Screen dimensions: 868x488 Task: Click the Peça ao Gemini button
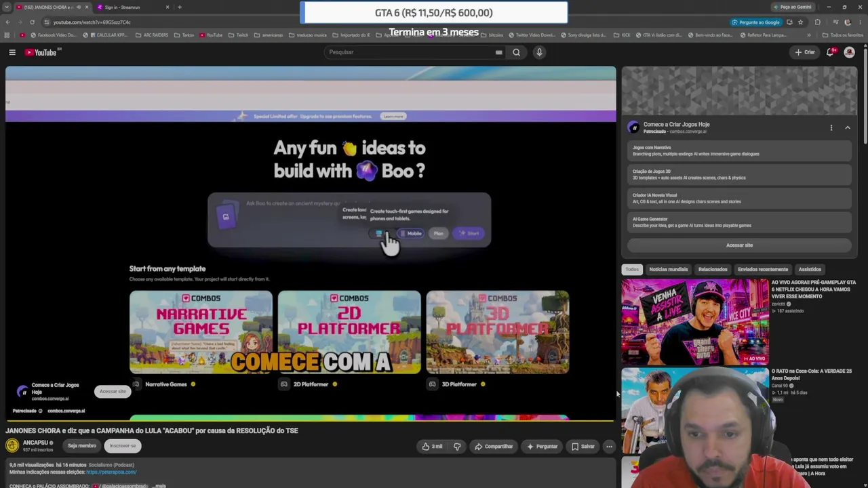[792, 7]
